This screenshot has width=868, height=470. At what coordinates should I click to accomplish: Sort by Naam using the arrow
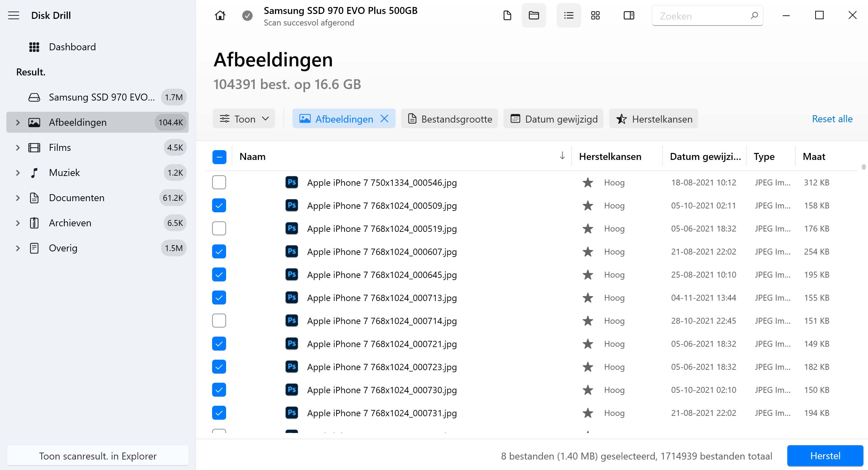click(x=562, y=156)
